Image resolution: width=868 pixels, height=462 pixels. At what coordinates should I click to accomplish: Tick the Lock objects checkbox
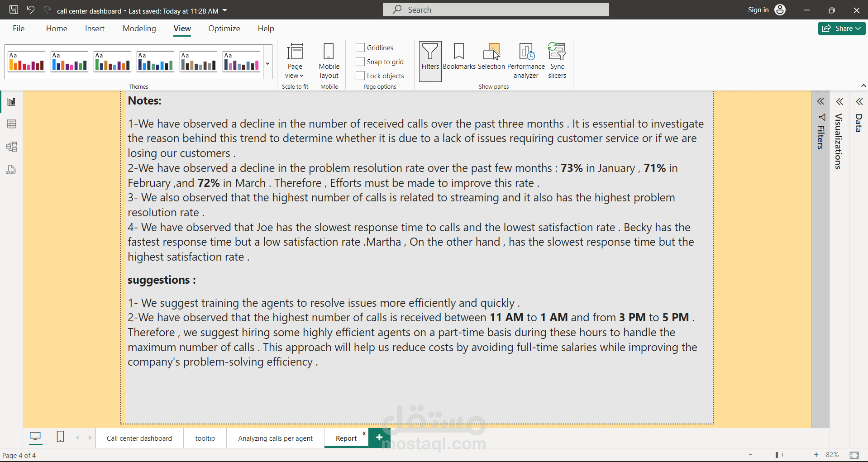[360, 76]
